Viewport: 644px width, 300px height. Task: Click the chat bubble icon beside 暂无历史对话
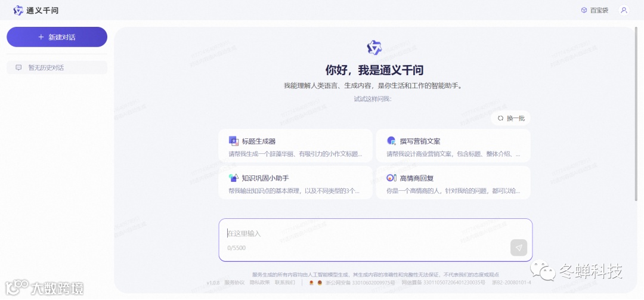(x=18, y=68)
